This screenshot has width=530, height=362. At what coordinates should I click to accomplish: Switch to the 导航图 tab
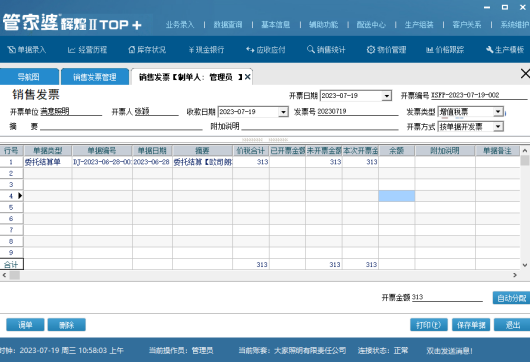pyautogui.click(x=29, y=77)
